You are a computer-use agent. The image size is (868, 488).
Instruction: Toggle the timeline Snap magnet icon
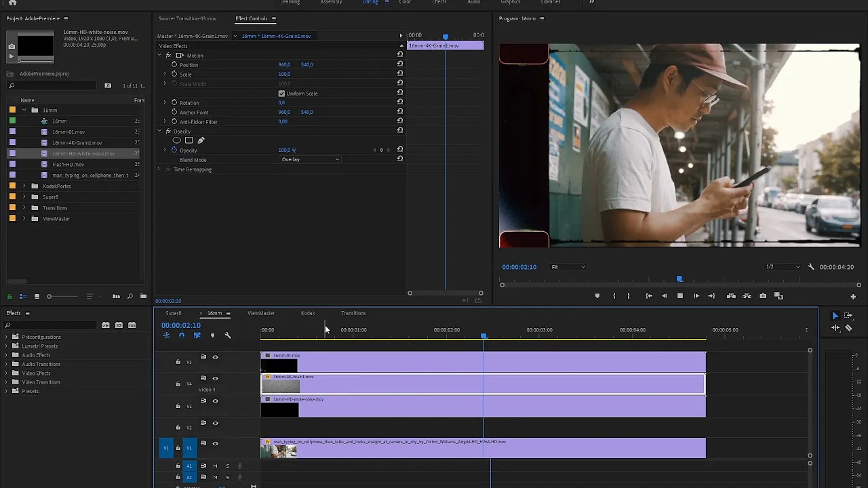click(181, 335)
